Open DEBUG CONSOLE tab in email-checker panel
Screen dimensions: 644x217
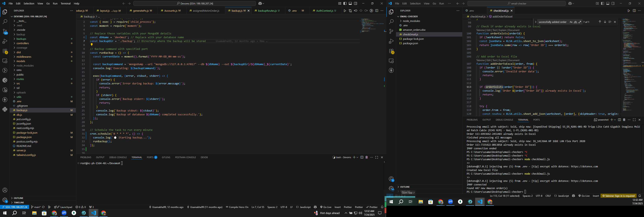(x=504, y=120)
